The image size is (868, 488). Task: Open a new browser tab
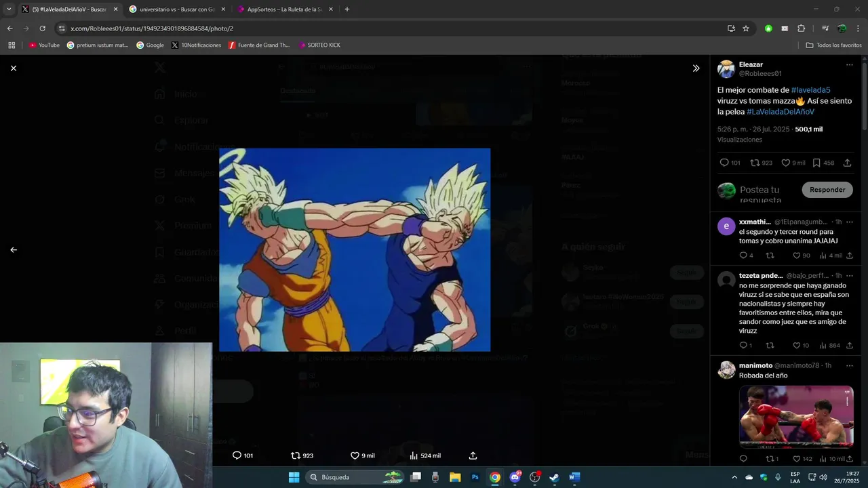(347, 9)
